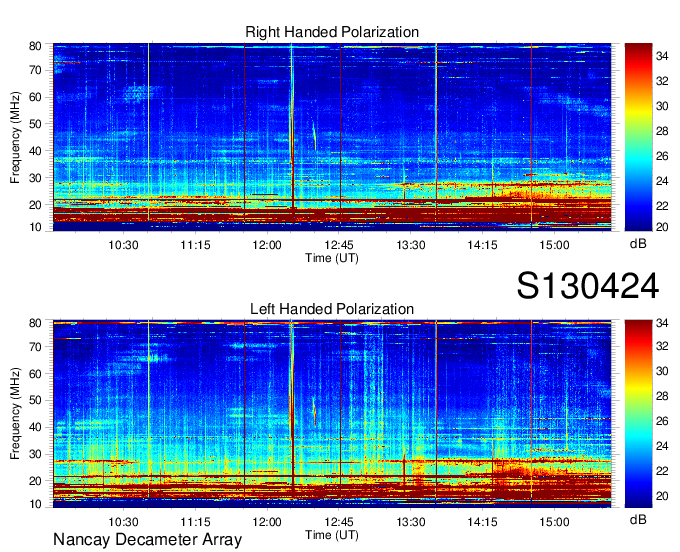This screenshot has width=680, height=552.
Task: Click 20 dB label on Right Handed color bar
Action: tap(662, 226)
